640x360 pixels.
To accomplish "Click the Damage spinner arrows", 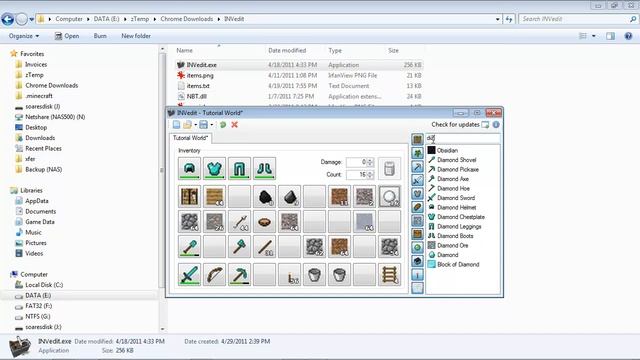I will click(x=370, y=162).
